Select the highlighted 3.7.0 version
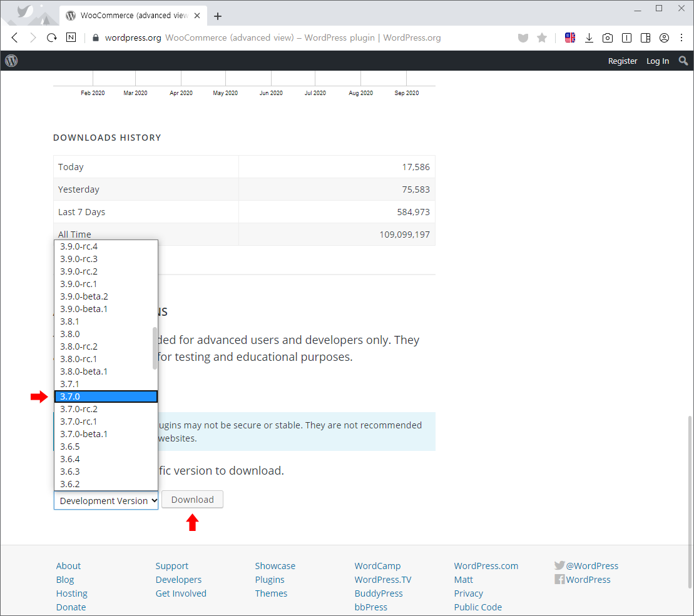 106,396
